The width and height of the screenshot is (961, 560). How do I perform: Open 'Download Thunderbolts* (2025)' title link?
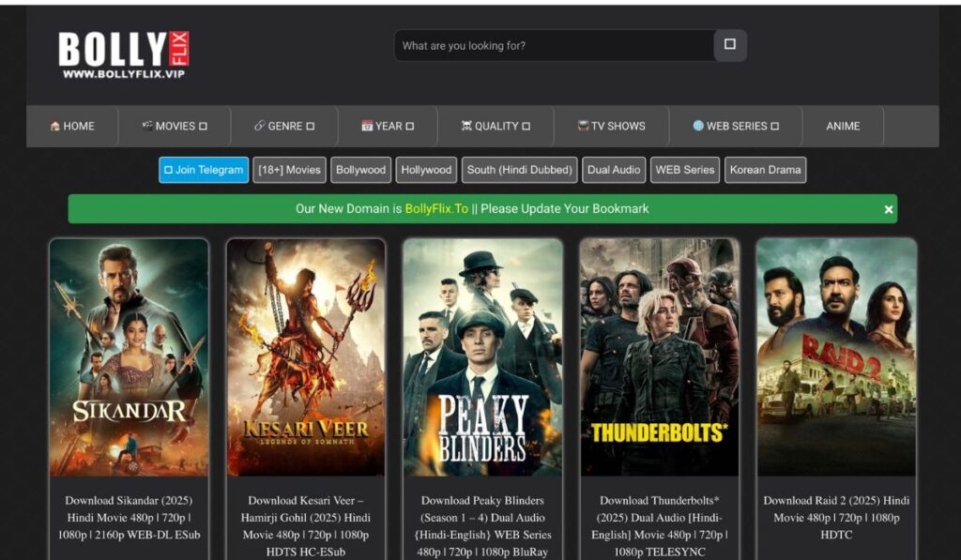[660, 525]
